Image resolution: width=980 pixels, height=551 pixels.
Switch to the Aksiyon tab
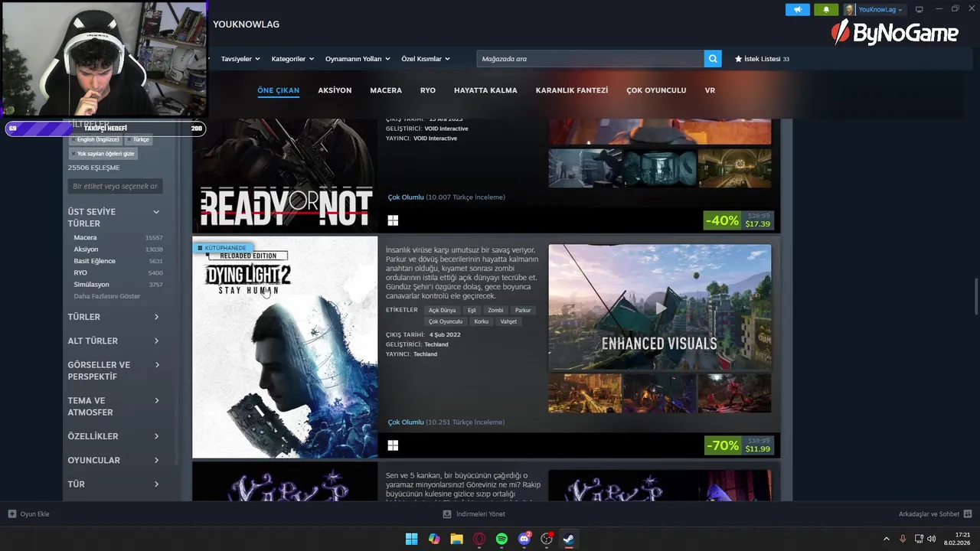(335, 90)
